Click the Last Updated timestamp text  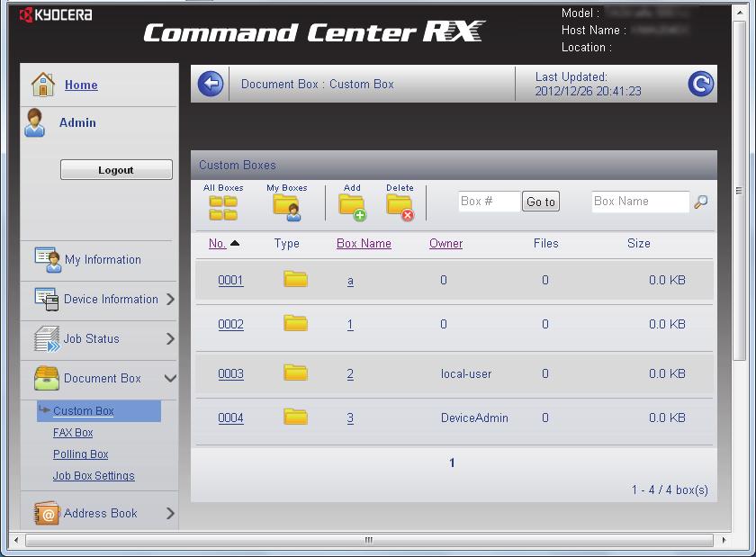[x=589, y=91]
